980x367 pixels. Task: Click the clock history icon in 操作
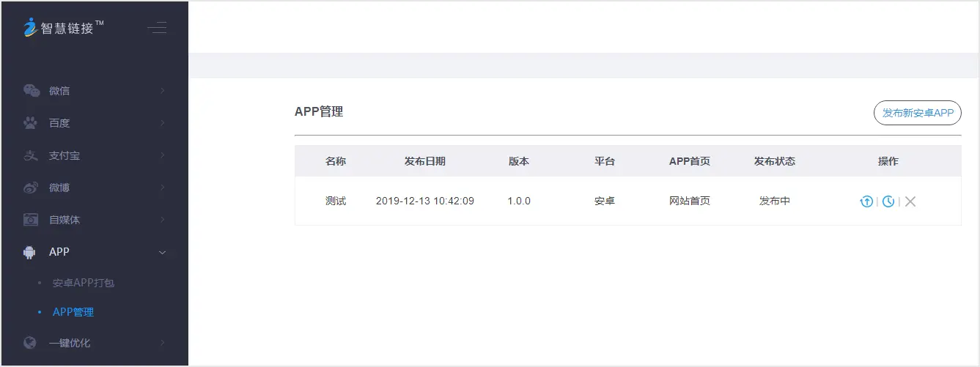pyautogui.click(x=888, y=201)
